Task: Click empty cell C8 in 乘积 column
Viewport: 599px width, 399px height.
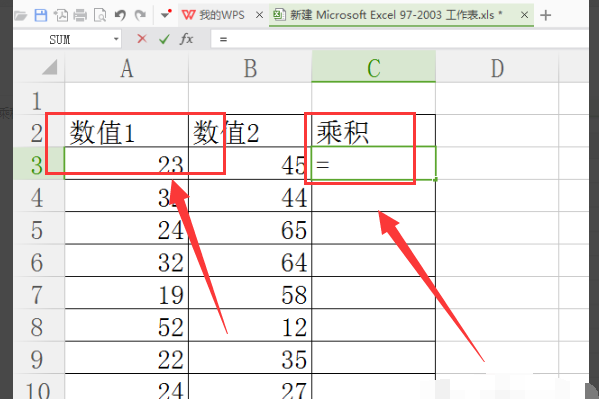Action: coord(374,326)
